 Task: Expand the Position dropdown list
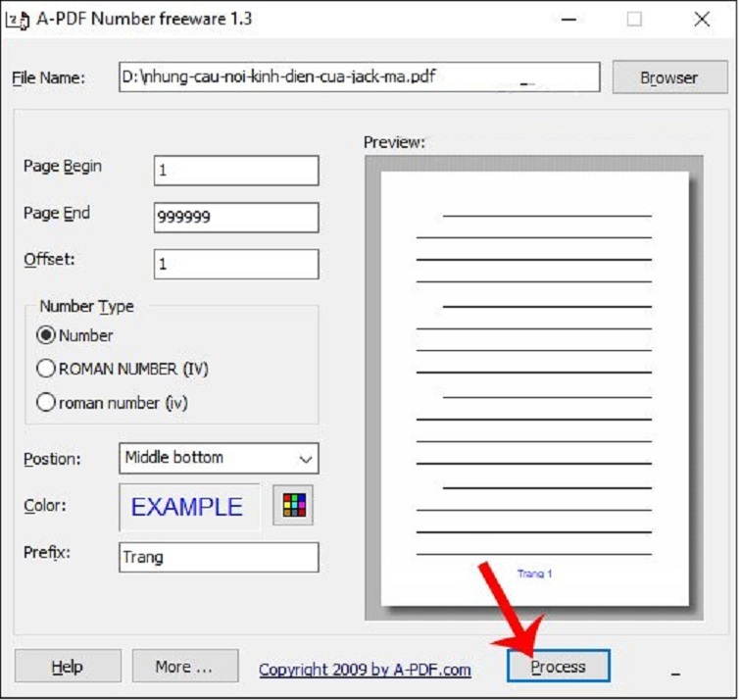pyautogui.click(x=306, y=458)
